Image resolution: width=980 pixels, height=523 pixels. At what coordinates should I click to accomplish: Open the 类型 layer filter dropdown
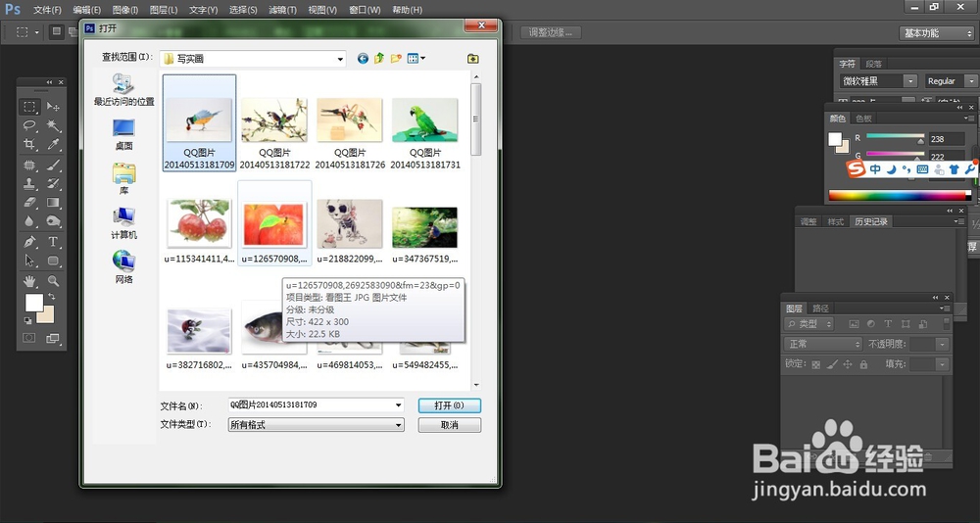(809, 324)
